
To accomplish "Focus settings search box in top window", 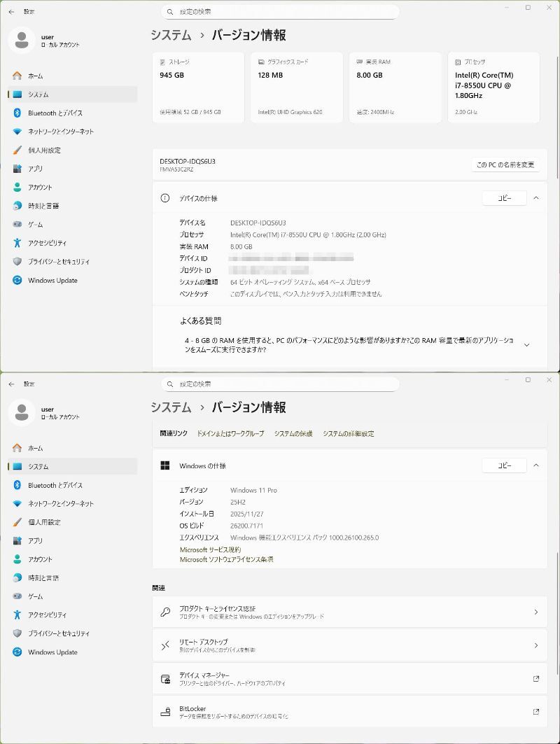I will click(280, 12).
